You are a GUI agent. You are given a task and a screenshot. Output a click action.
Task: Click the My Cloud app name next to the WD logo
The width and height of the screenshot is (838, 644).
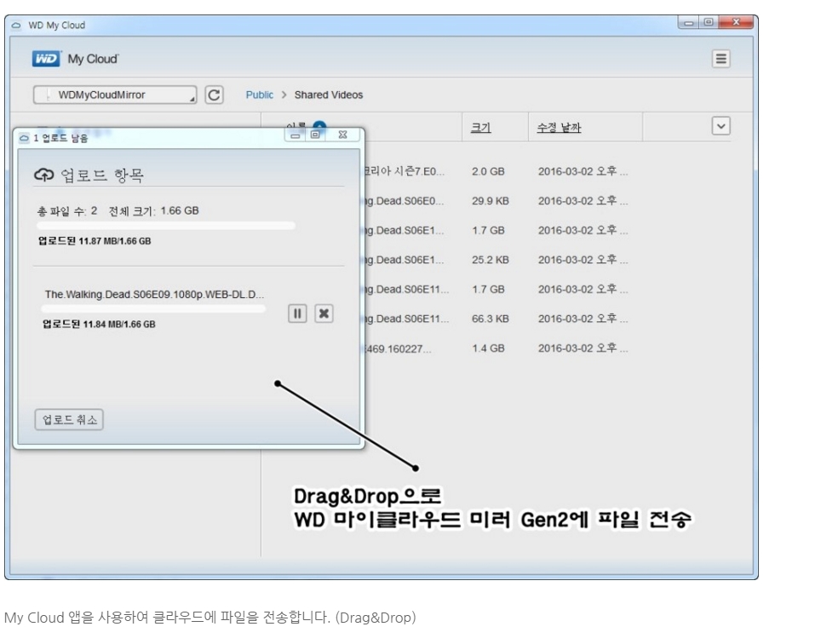click(93, 59)
